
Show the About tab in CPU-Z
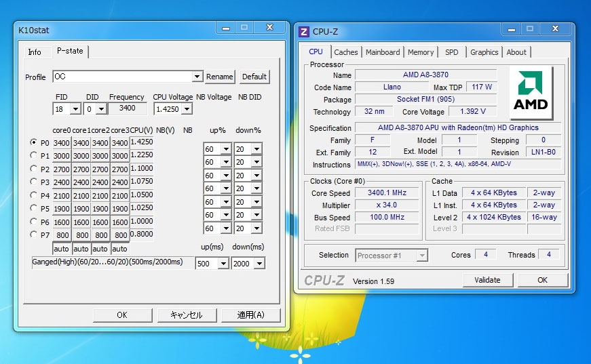516,52
